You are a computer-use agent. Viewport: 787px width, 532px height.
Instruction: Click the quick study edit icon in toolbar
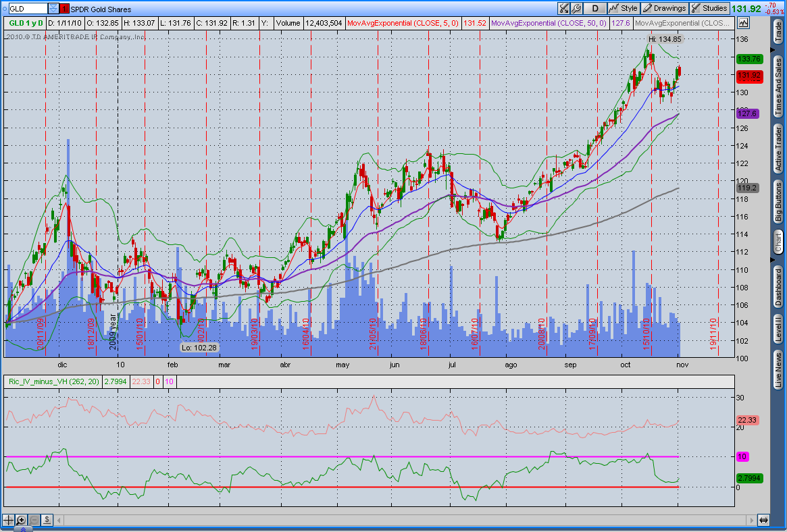click(x=563, y=9)
